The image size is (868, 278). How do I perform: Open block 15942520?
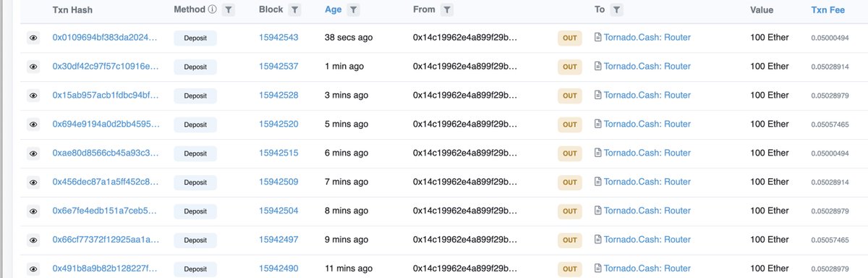pos(278,125)
